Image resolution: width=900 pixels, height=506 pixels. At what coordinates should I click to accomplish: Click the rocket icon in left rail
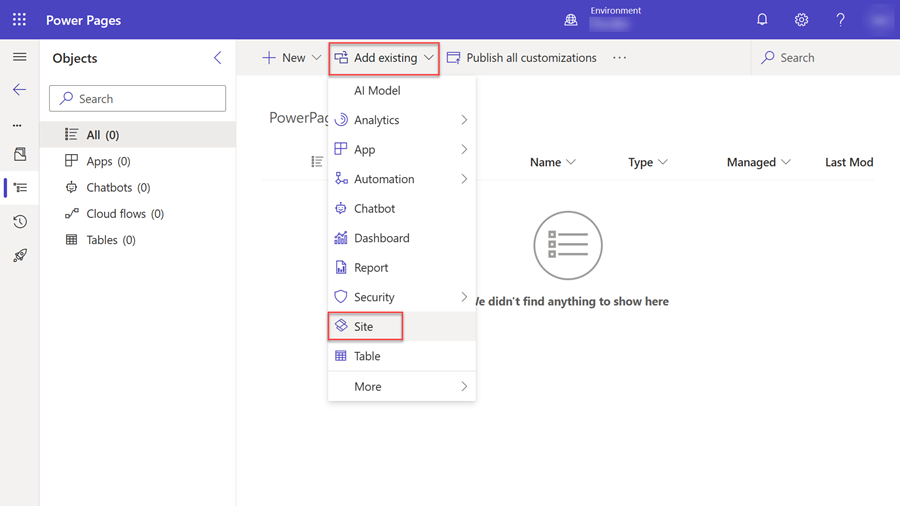[19, 256]
